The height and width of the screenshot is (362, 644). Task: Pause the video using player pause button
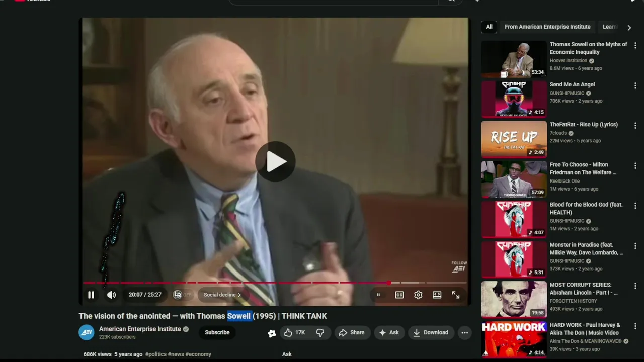point(91,295)
